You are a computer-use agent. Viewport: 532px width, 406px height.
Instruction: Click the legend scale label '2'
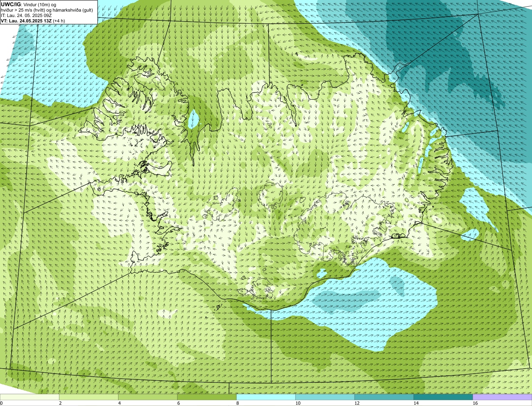click(60, 403)
